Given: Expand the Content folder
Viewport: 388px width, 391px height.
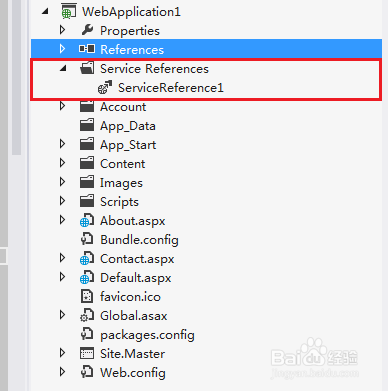Looking at the screenshot, I should pyautogui.click(x=62, y=163).
